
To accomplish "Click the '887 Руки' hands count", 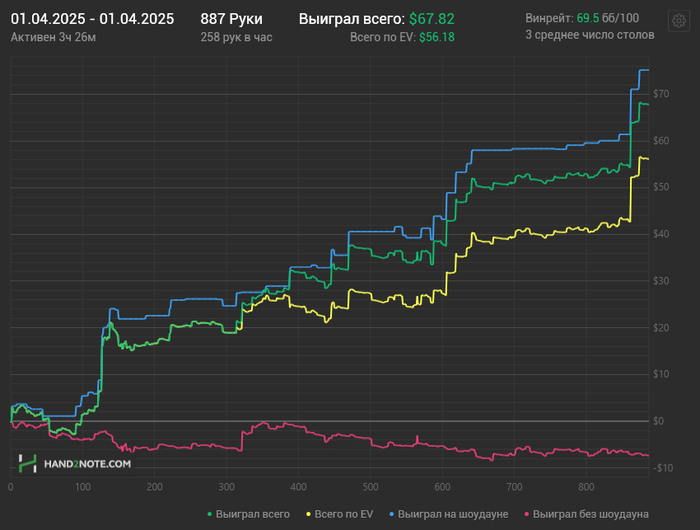I will (231, 19).
